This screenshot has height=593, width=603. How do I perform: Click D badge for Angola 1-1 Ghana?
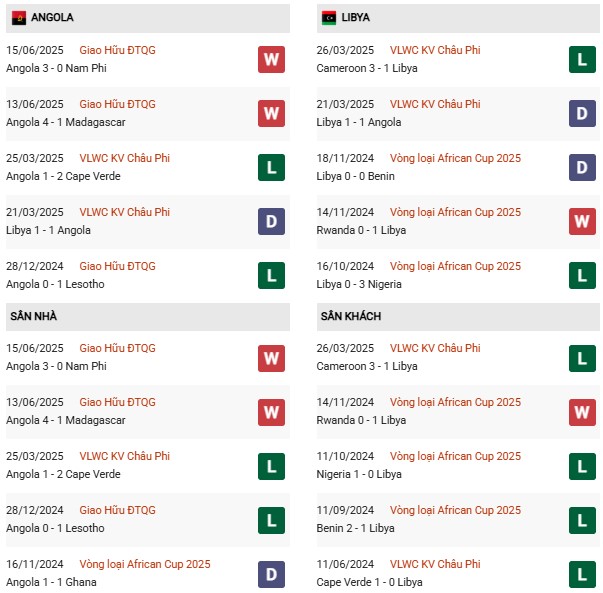coord(271,573)
